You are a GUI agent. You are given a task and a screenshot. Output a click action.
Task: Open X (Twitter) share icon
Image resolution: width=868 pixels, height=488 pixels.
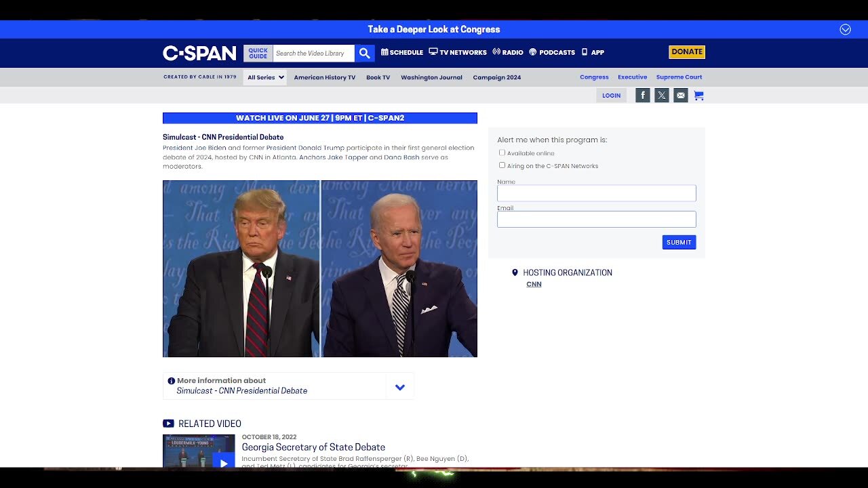pos(662,96)
